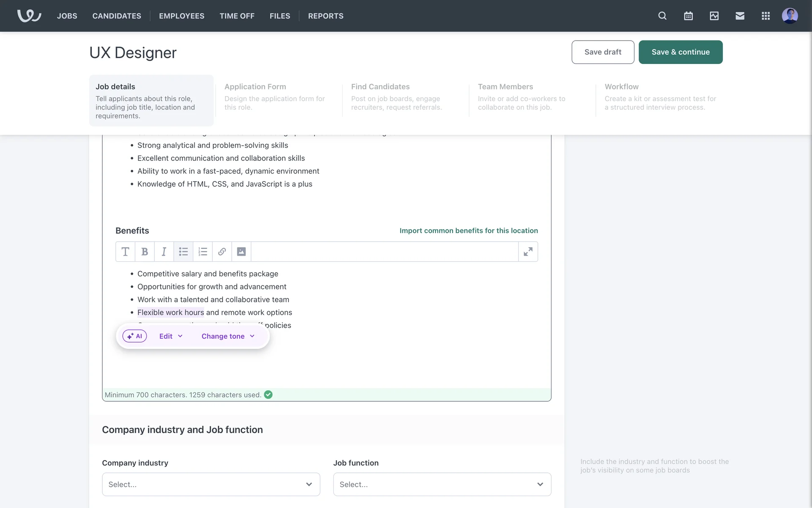Open the Candidates menu item
The height and width of the screenshot is (508, 812).
tap(117, 16)
